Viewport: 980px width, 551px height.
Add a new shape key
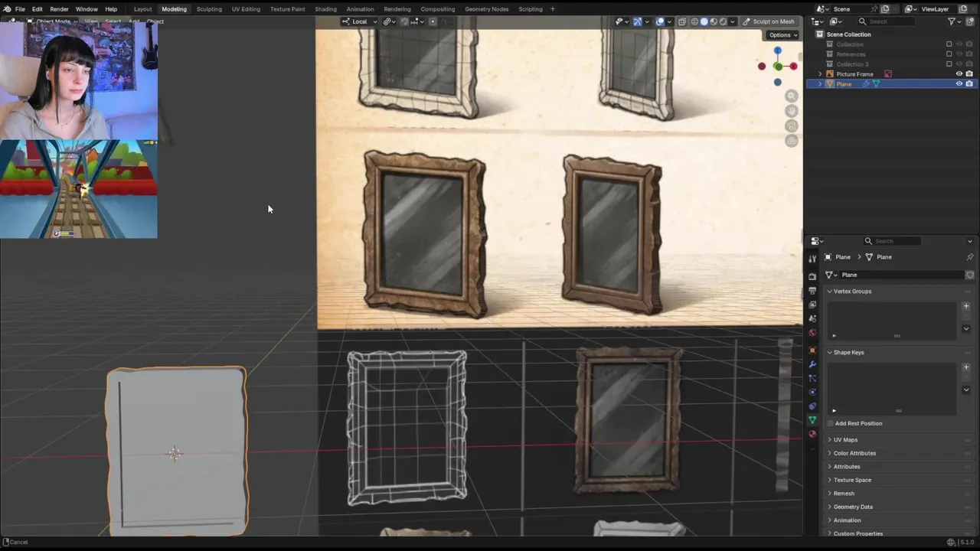pyautogui.click(x=966, y=367)
